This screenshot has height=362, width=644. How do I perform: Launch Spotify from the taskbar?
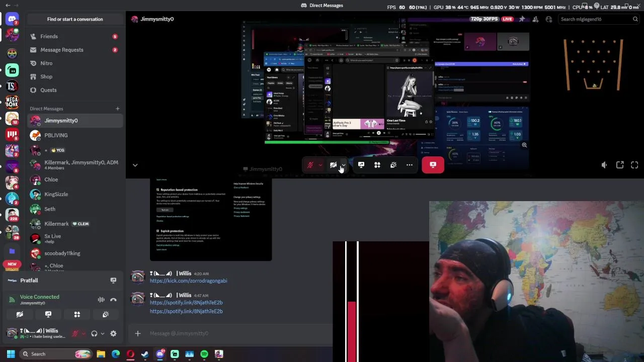pyautogui.click(x=204, y=354)
